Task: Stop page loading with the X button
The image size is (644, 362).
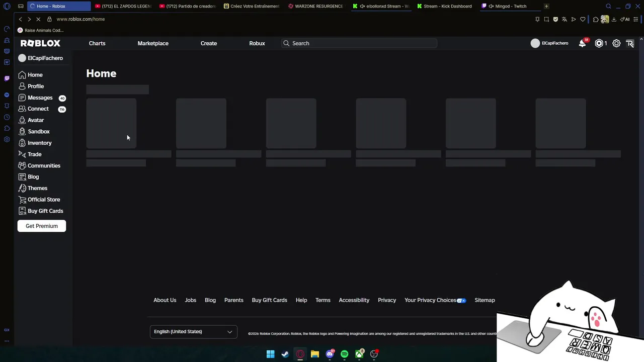Action: pyautogui.click(x=38, y=19)
